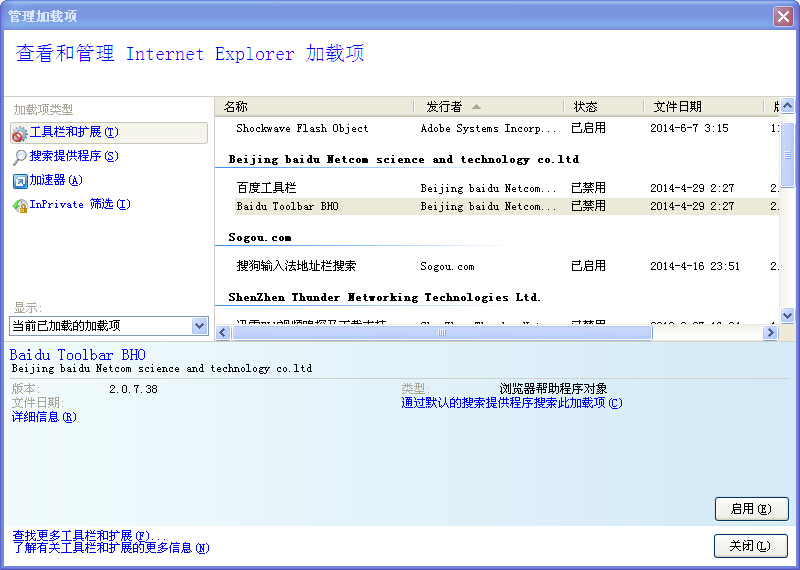Click the vertical scrollbar thumb
This screenshot has width=800, height=570.
787,155
